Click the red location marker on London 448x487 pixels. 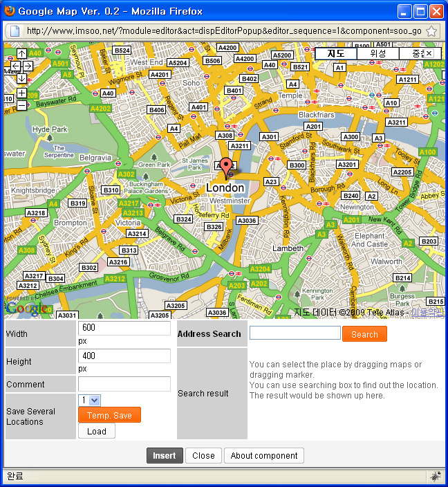click(x=226, y=168)
